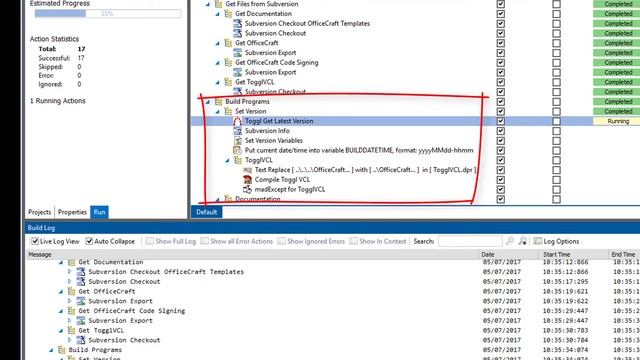Collapse Build Programs entry in Build Log
The width and height of the screenshot is (640, 360).
(51, 350)
